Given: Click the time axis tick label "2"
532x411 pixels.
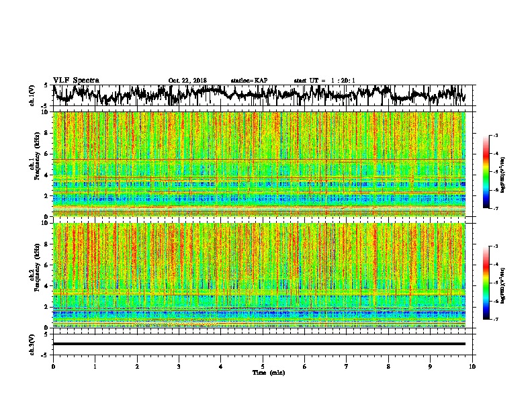Looking at the screenshot, I should coord(137,367).
